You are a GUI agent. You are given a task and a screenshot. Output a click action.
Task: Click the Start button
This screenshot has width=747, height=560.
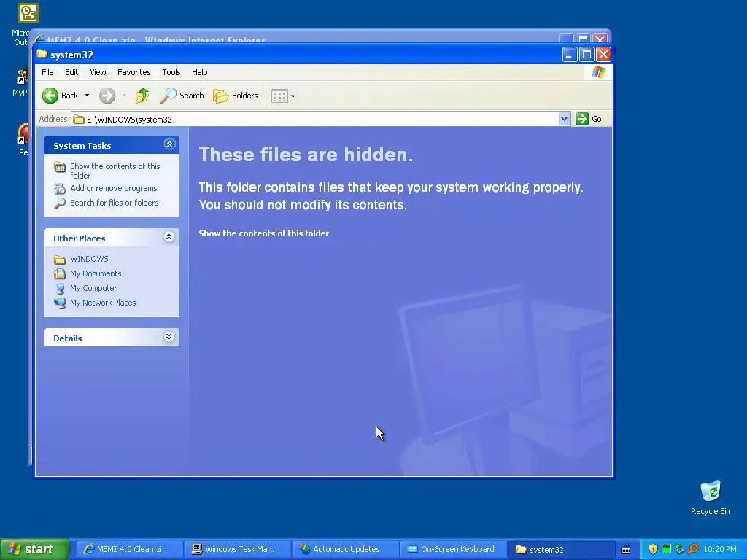pos(34,550)
